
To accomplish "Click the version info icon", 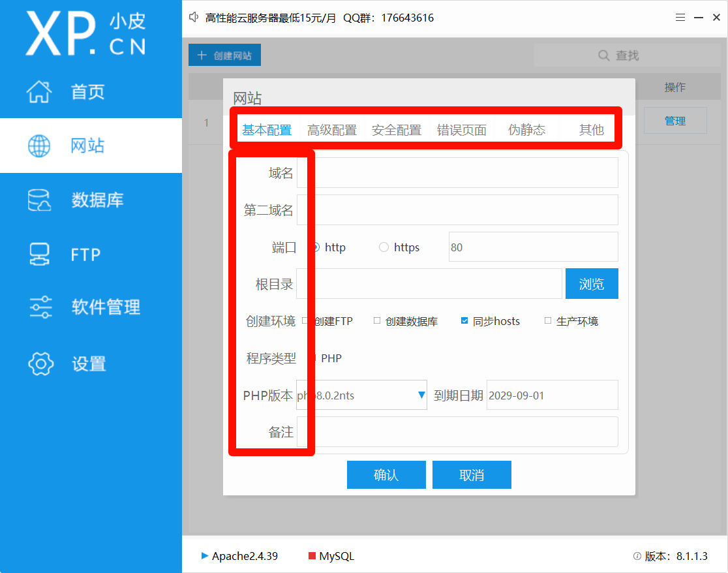I will [x=637, y=556].
